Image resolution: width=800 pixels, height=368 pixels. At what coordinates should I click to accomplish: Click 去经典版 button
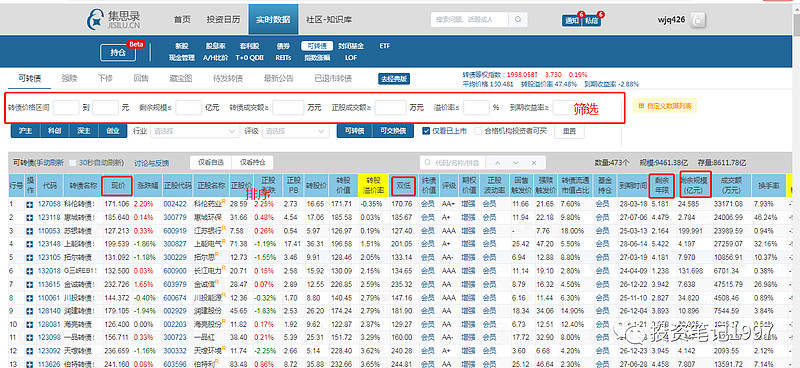(394, 79)
